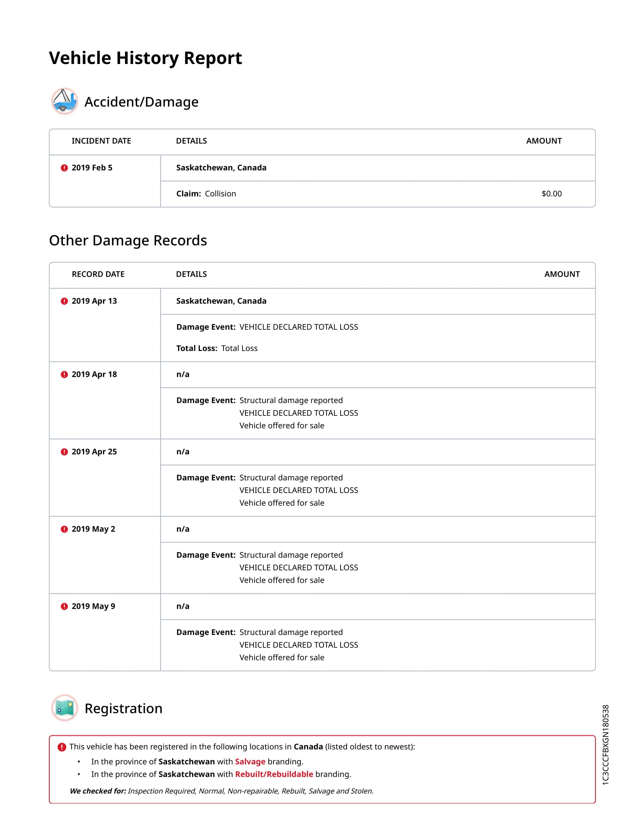644x833 pixels.
Task: Click the tow truck Accident/Damage icon
Action: (64, 101)
